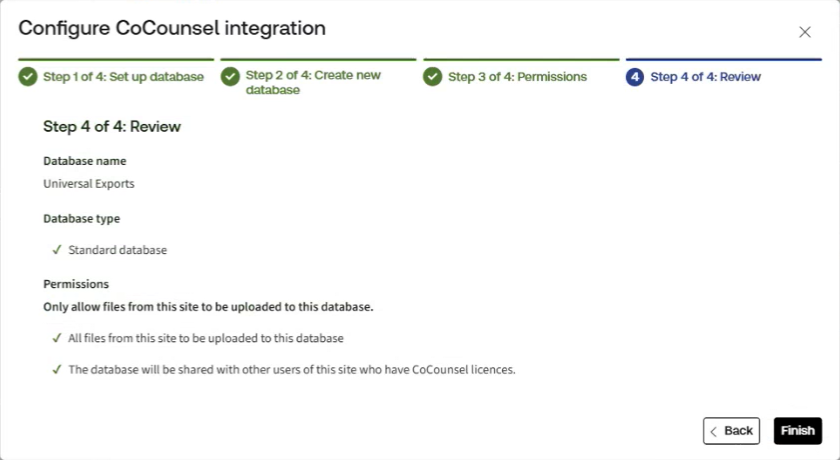Click the blue progress bar above Step 4
The height and width of the screenshot is (460, 840).
click(723, 59)
